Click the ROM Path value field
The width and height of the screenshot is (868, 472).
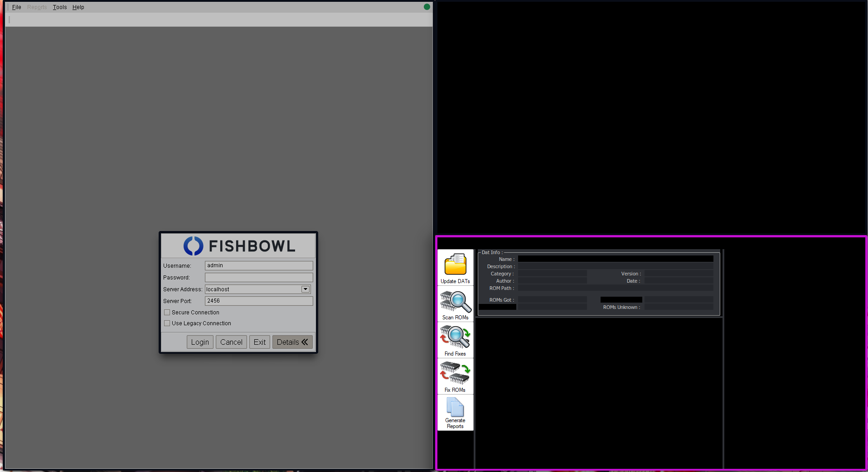616,288
